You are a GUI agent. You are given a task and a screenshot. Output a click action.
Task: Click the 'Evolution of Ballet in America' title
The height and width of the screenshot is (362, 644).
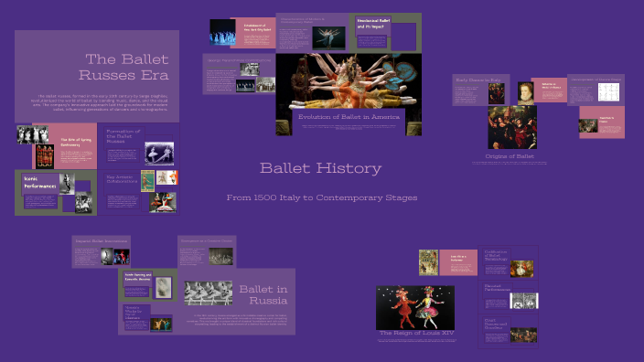349,117
